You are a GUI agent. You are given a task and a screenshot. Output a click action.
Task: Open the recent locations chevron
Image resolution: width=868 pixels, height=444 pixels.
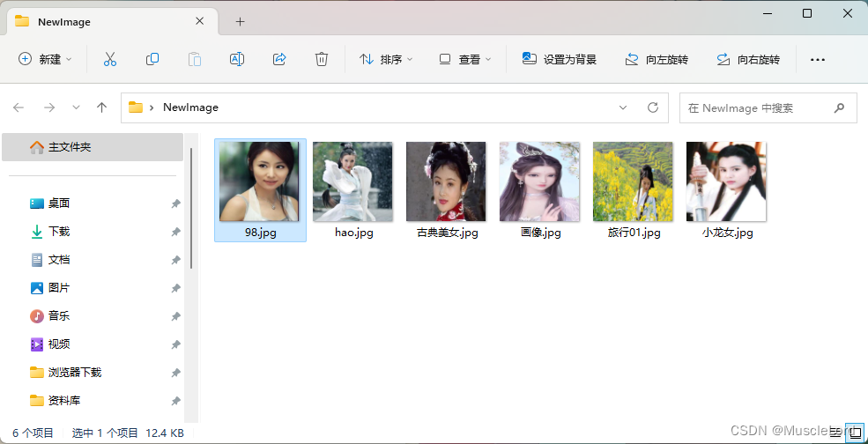click(x=77, y=107)
